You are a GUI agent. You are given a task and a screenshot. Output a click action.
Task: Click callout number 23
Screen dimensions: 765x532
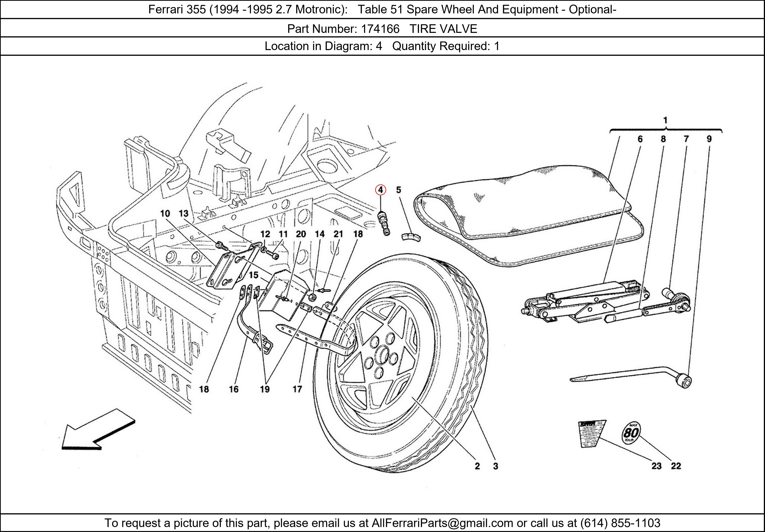point(656,466)
